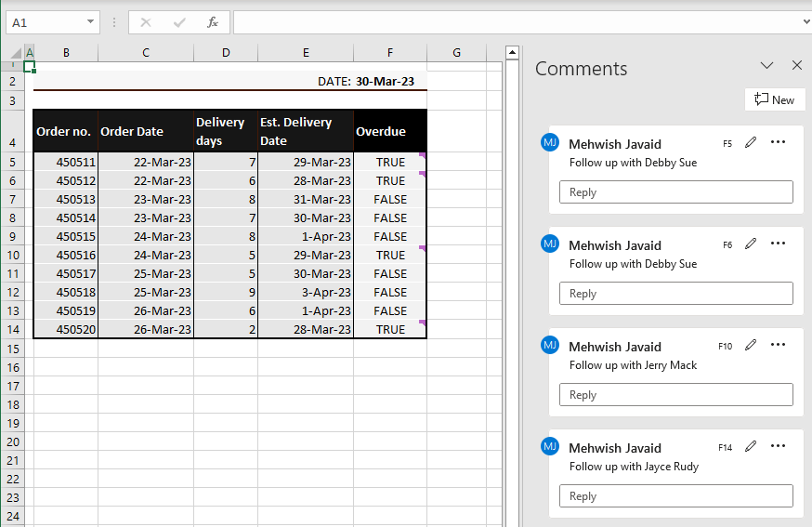
Task: Open more actions for F14 comment
Action: [779, 446]
